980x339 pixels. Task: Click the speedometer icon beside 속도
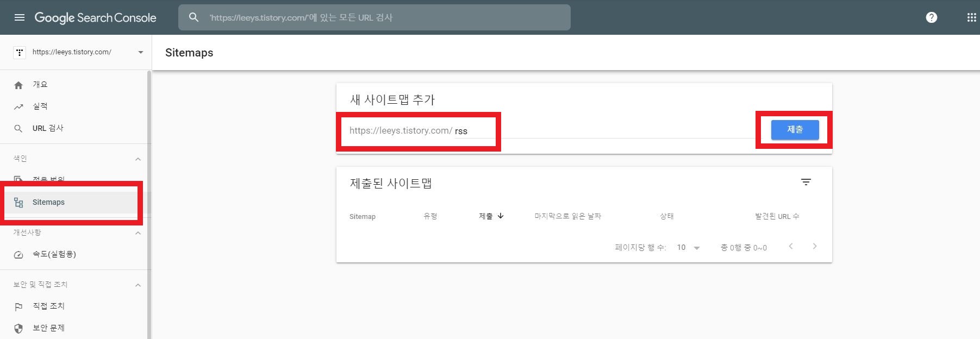point(18,255)
